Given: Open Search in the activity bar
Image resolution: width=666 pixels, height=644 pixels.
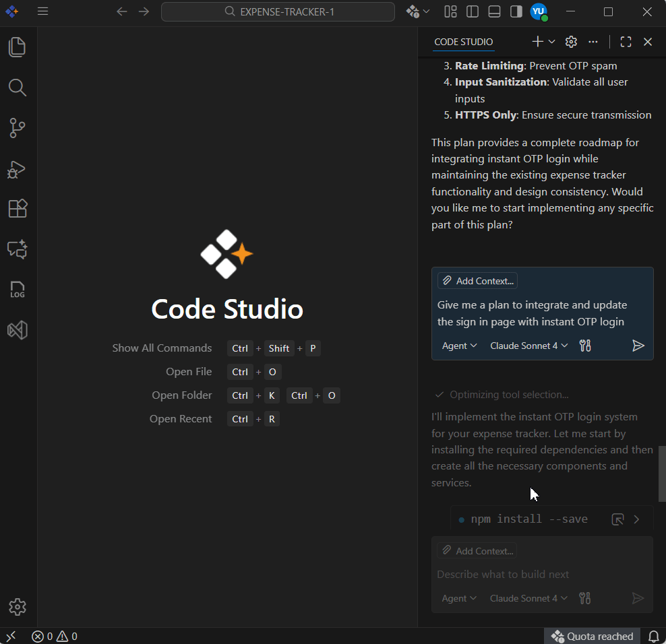Looking at the screenshot, I should pyautogui.click(x=18, y=88).
